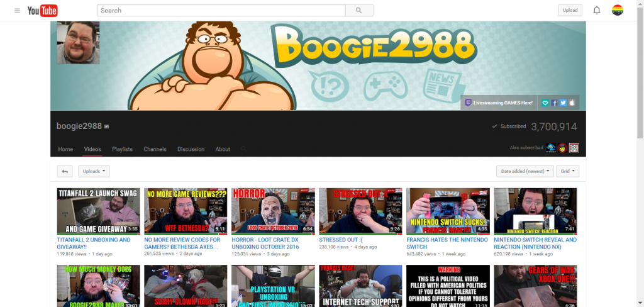The width and height of the screenshot is (644, 307).
Task: Open the hamburger guide menu
Action: point(17,11)
